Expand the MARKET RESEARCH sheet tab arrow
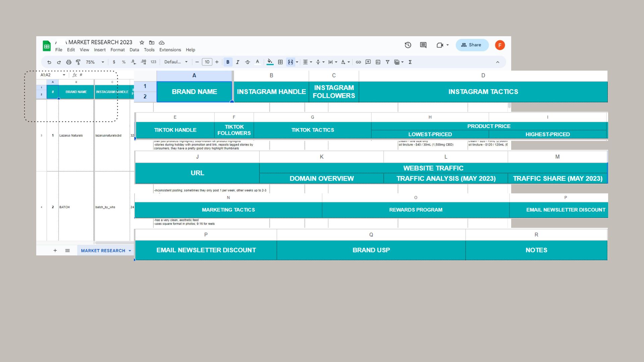The height and width of the screenshot is (362, 644). pos(130,251)
